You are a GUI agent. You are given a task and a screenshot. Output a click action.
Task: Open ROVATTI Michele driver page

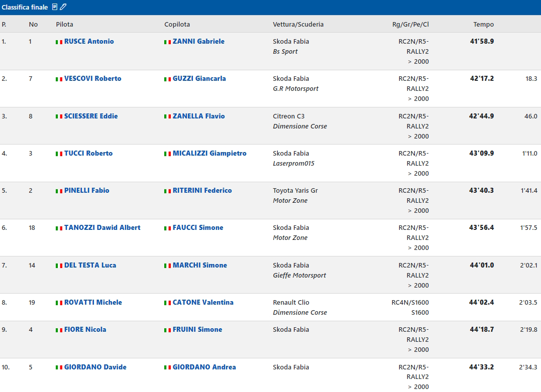93,302
